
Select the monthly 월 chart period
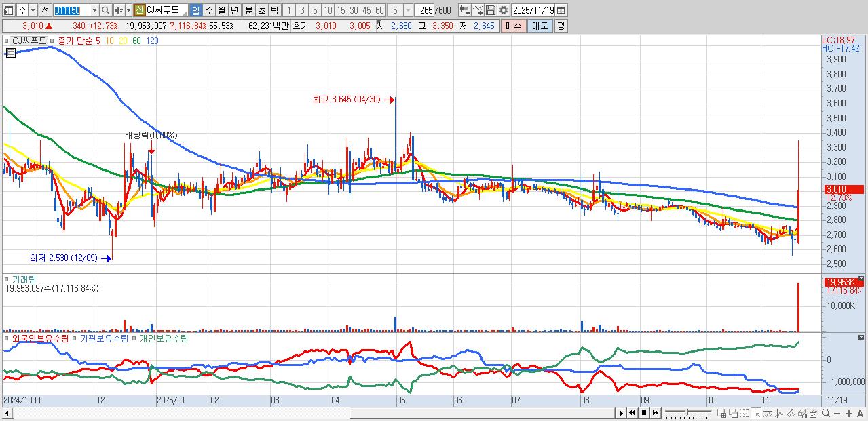click(x=221, y=10)
